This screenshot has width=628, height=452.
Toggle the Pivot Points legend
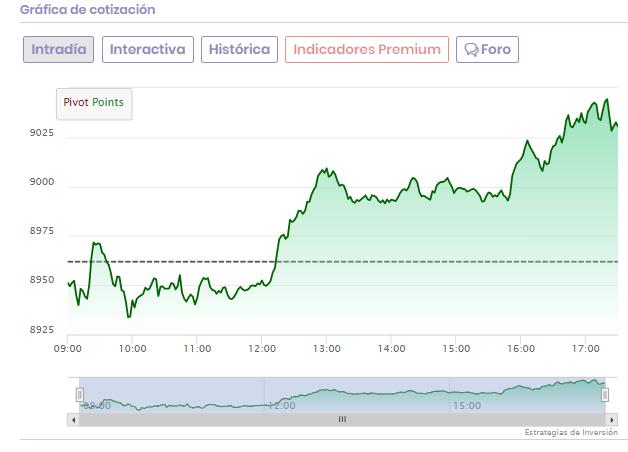point(94,102)
